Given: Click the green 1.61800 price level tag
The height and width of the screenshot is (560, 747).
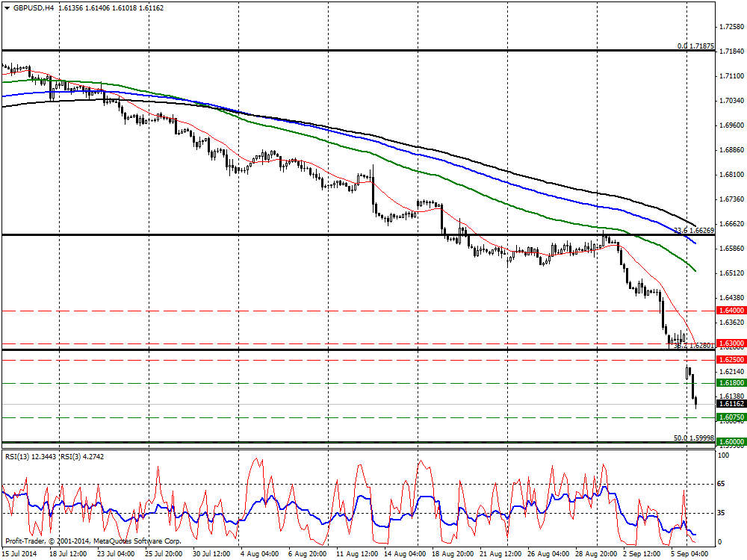Looking at the screenshot, I should click(x=730, y=382).
